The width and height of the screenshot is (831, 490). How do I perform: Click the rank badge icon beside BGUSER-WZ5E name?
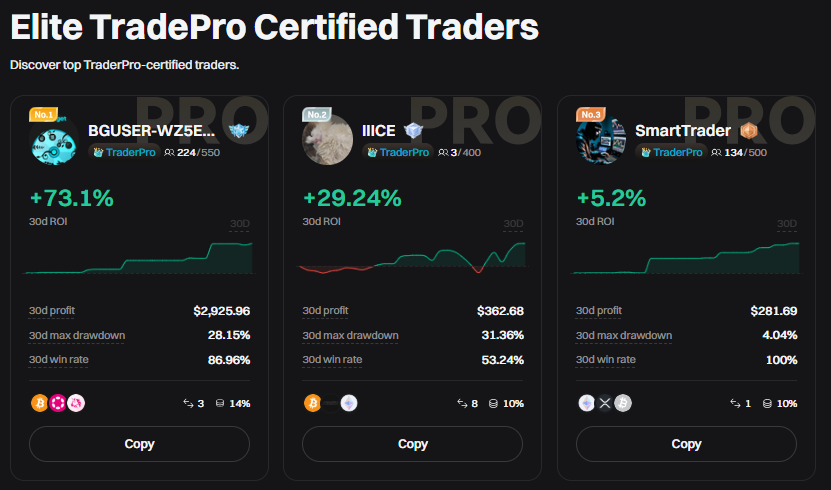pos(237,131)
